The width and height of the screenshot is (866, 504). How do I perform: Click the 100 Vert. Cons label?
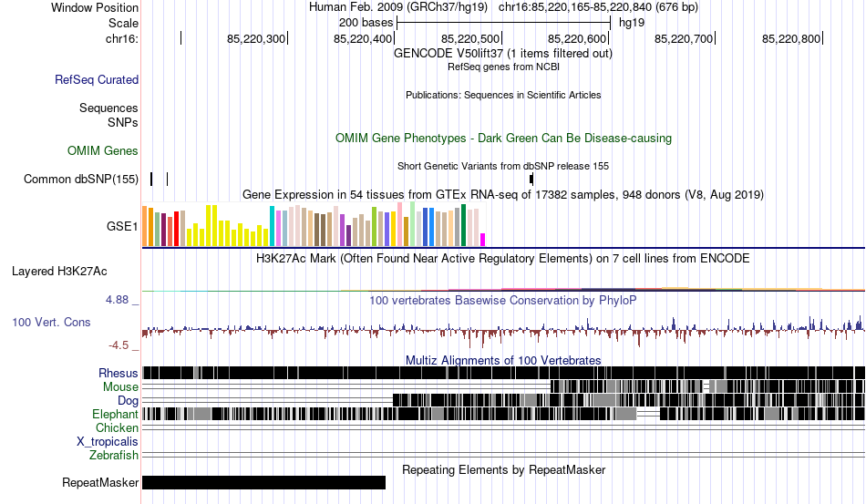pos(51,322)
